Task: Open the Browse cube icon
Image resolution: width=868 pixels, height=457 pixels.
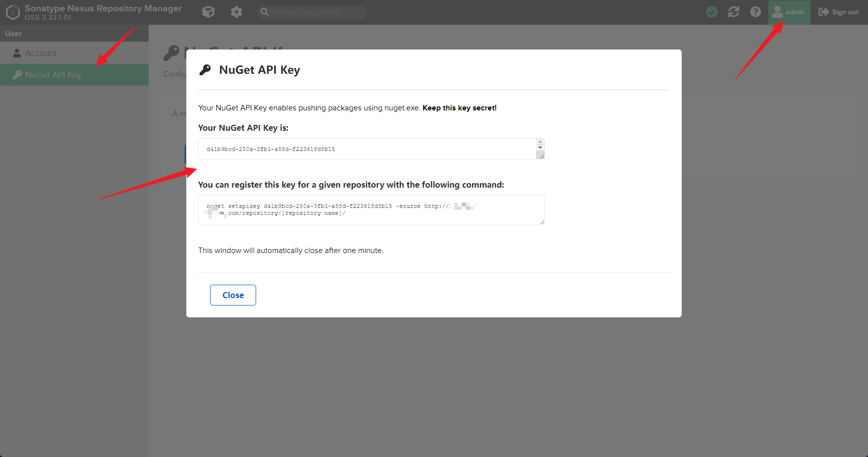Action: (209, 12)
